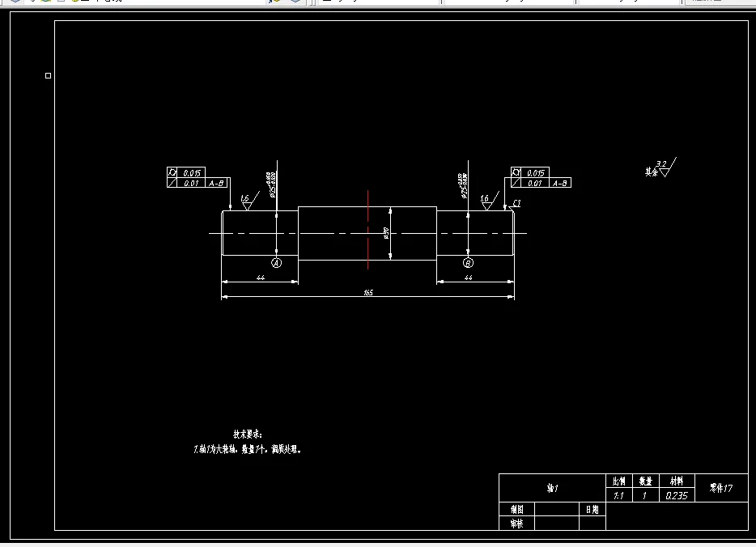The width and height of the screenshot is (756, 547).
Task: Select the overall length dimension 165
Action: click(x=368, y=293)
